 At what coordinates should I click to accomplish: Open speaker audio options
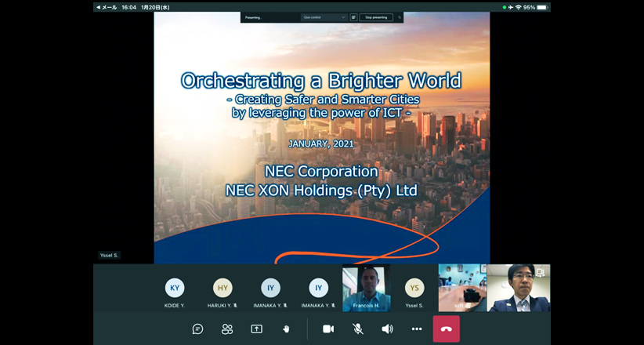tap(387, 329)
